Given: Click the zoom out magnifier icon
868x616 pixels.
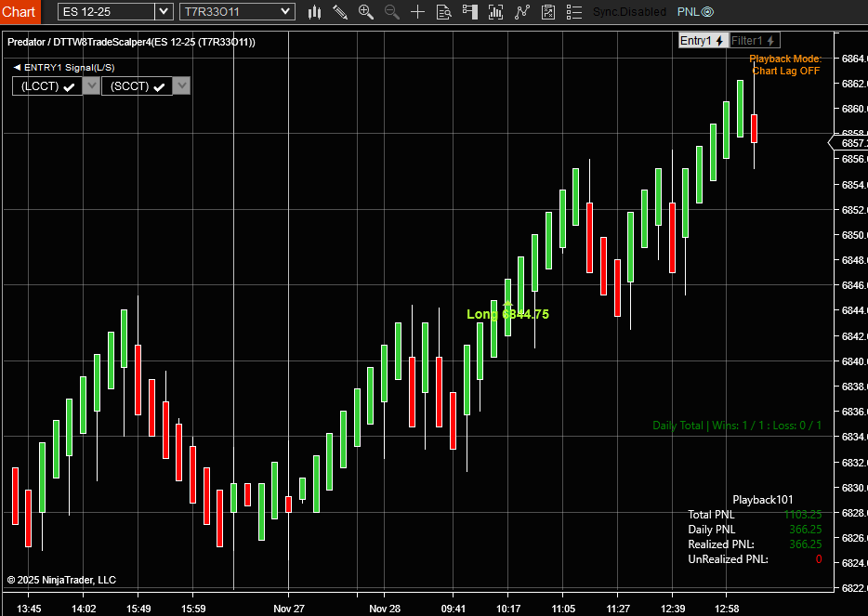Looking at the screenshot, I should pos(391,12).
